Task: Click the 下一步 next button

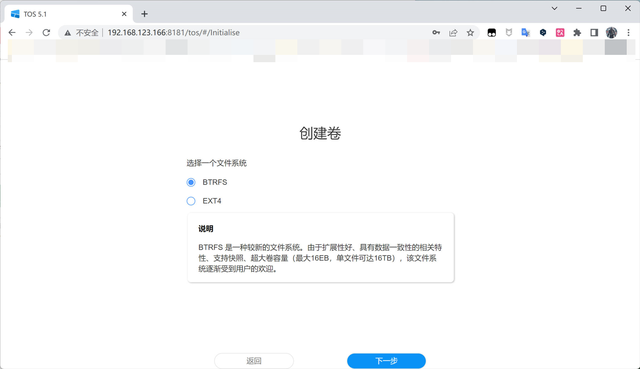Action: coord(386,361)
